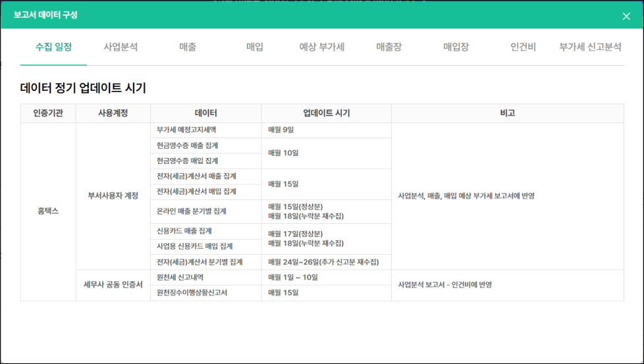This screenshot has height=364, width=644.
Task: Open the 예상 부가세 tab
Action: point(322,47)
